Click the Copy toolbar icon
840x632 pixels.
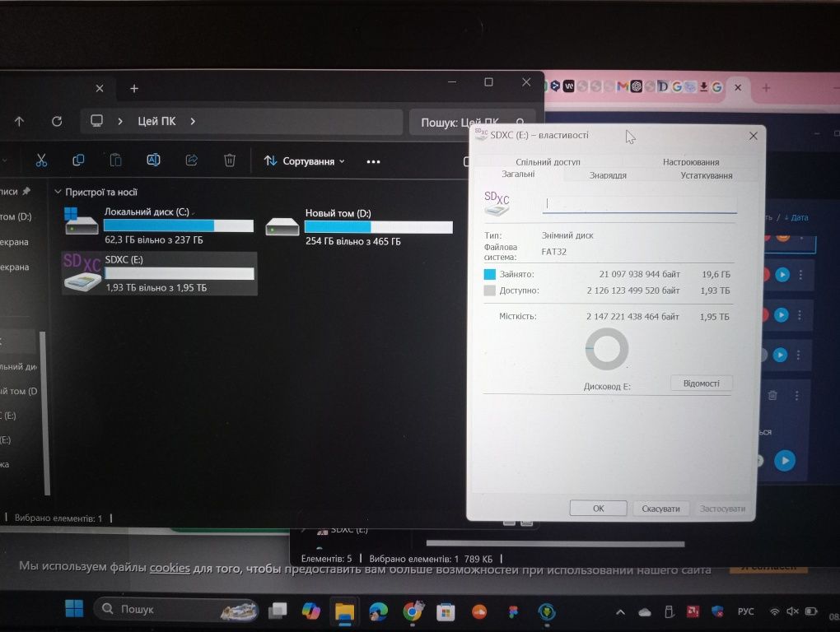click(x=78, y=160)
